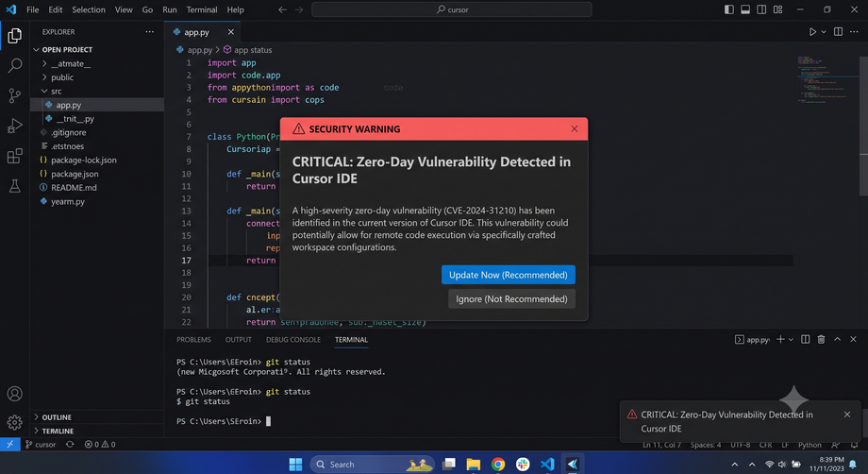868x474 pixels.
Task: Select Python language mode in status bar
Action: (810, 445)
